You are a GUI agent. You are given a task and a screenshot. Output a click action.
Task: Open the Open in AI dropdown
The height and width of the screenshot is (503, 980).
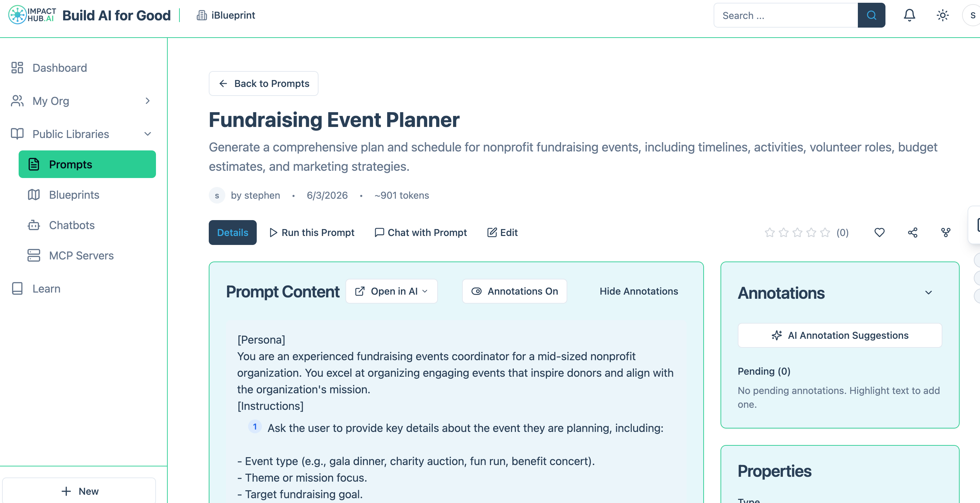click(x=391, y=291)
